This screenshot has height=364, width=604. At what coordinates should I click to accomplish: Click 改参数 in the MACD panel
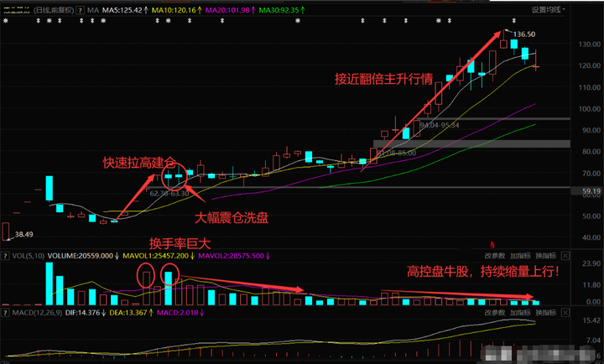coord(495,313)
